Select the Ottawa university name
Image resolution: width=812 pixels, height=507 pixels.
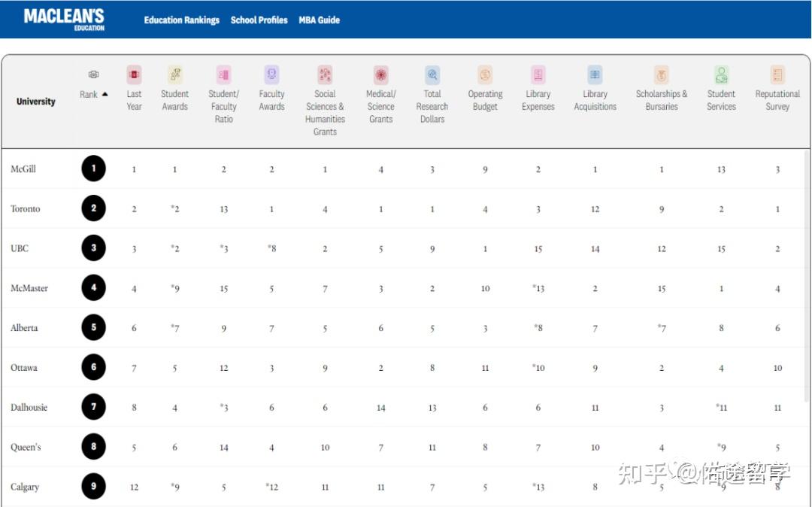(24, 368)
